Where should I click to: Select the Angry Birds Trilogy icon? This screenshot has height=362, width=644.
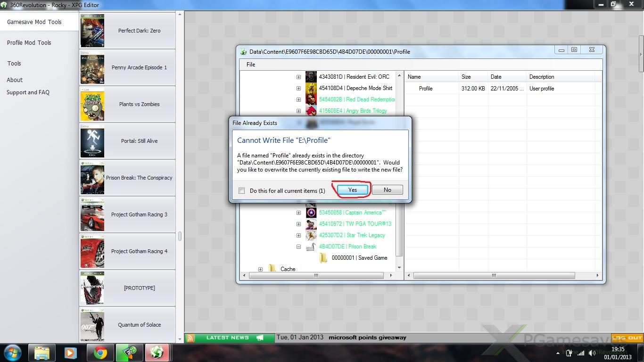[311, 111]
